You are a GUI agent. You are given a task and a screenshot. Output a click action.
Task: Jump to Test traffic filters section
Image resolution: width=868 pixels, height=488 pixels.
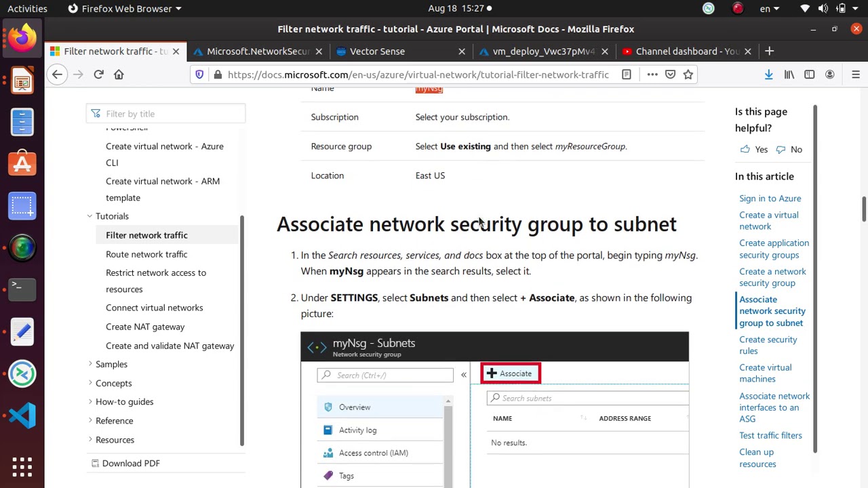770,436
